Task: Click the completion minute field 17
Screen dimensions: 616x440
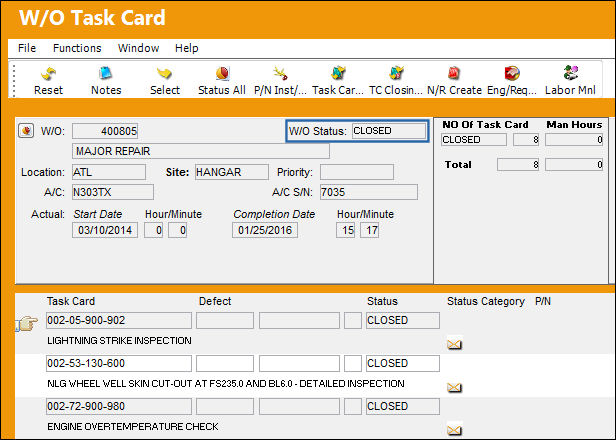Action: tap(370, 230)
